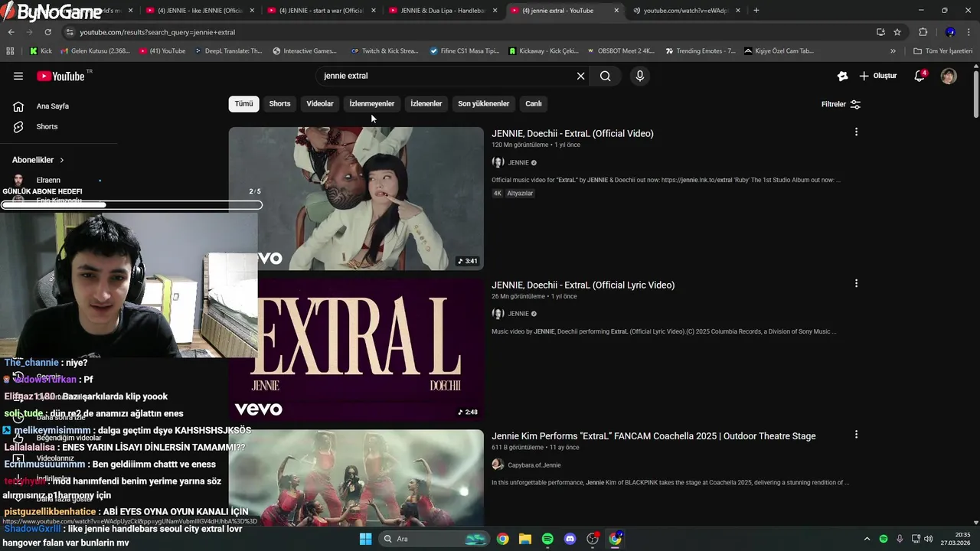Open JENNIE, Doechii - ExtraL (Official Video) title
Viewport: 980px width, 551px height.
pos(573,133)
